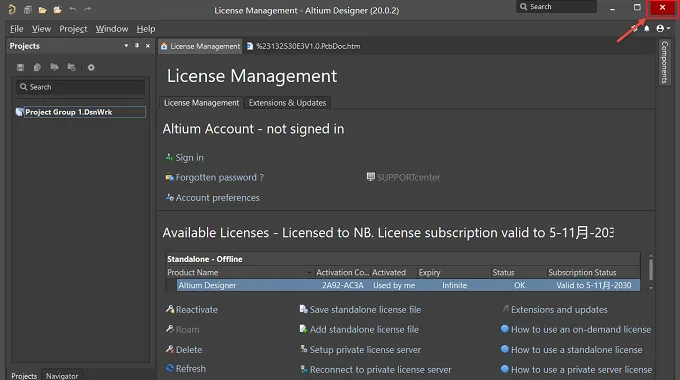This screenshot has width=680, height=380.
Task: Open the Projects bottom panel tab
Action: point(24,376)
